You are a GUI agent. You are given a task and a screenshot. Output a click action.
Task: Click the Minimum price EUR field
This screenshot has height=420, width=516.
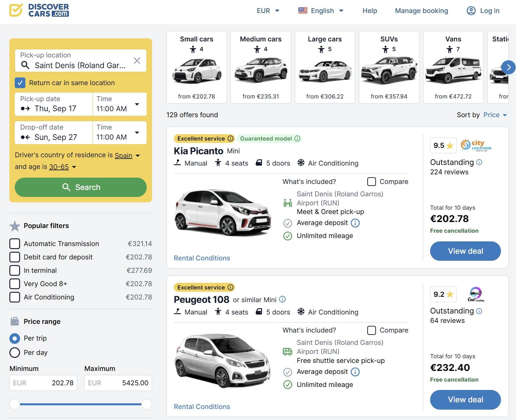click(x=43, y=383)
